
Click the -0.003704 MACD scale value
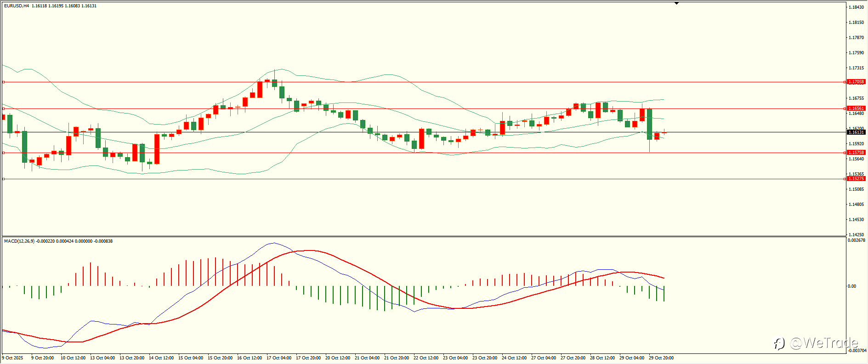(857, 350)
